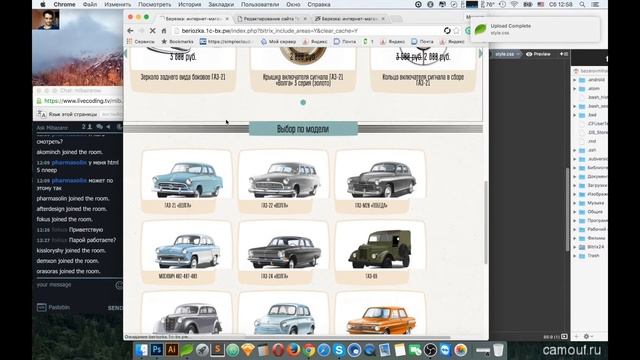This screenshot has width=640, height=360.
Task: Add new item with plus in Coda sidebar
Action: tap(576, 336)
